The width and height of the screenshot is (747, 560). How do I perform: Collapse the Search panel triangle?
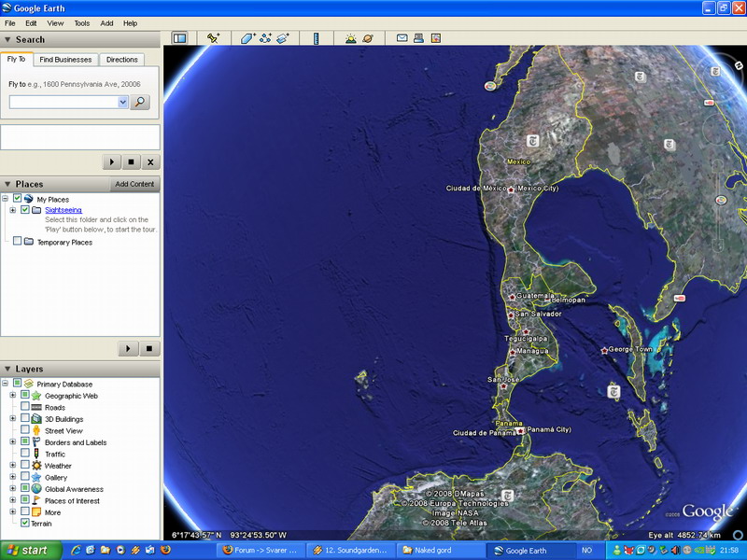pyautogui.click(x=7, y=39)
